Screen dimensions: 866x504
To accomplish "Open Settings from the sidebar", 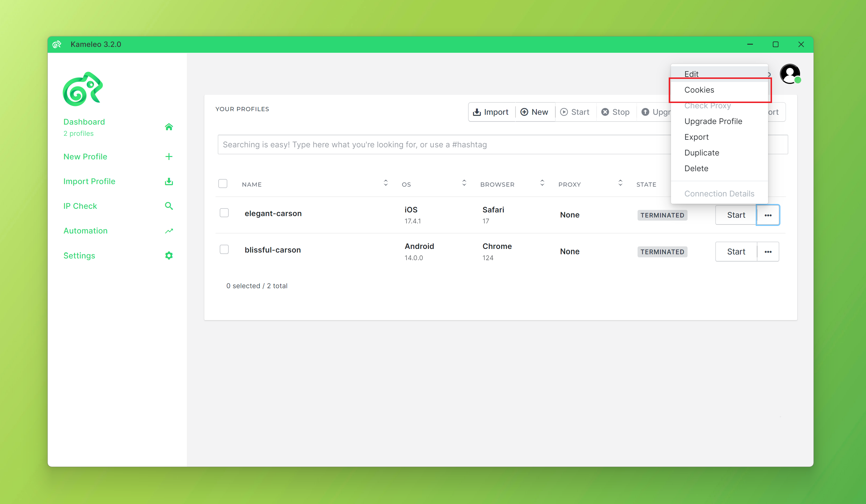I will click(79, 256).
